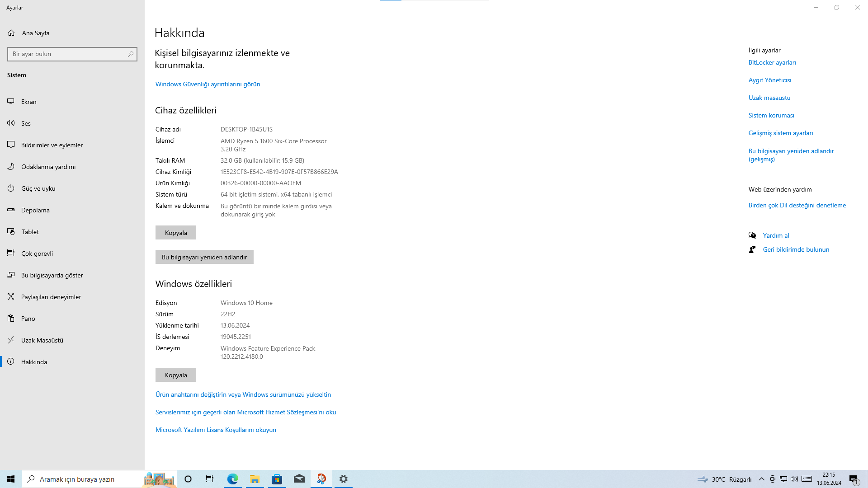Open the Uzak Masaüstü page
This screenshot has width=868, height=488.
point(42,340)
